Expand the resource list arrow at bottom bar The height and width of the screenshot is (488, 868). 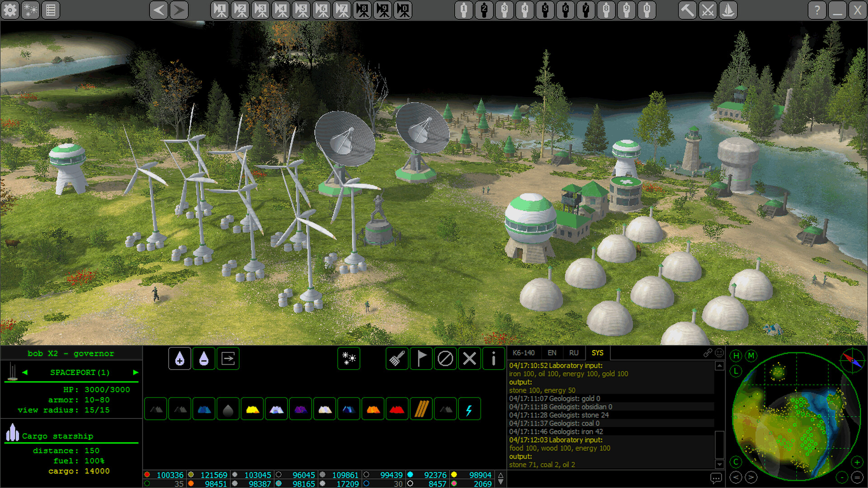pyautogui.click(x=500, y=475)
